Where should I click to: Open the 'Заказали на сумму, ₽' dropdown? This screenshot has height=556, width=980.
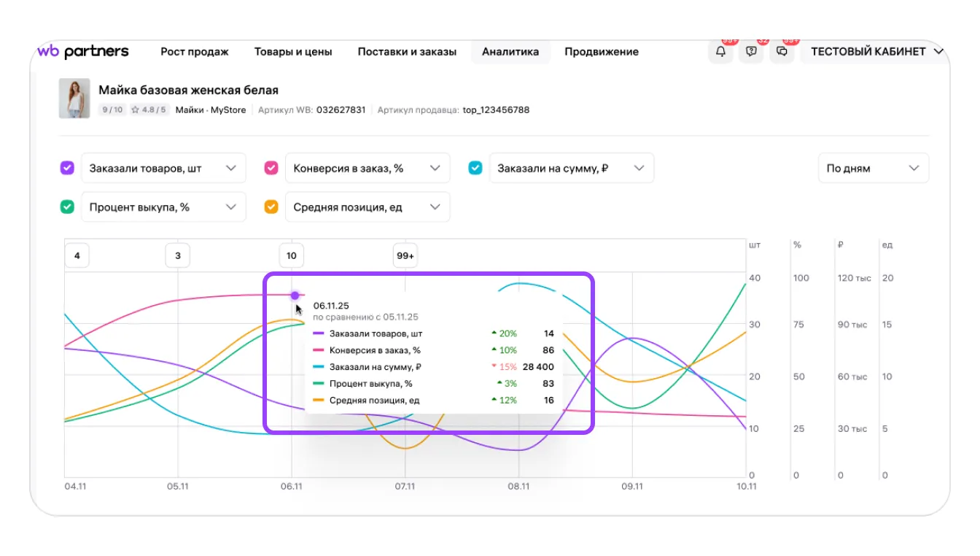coord(571,168)
